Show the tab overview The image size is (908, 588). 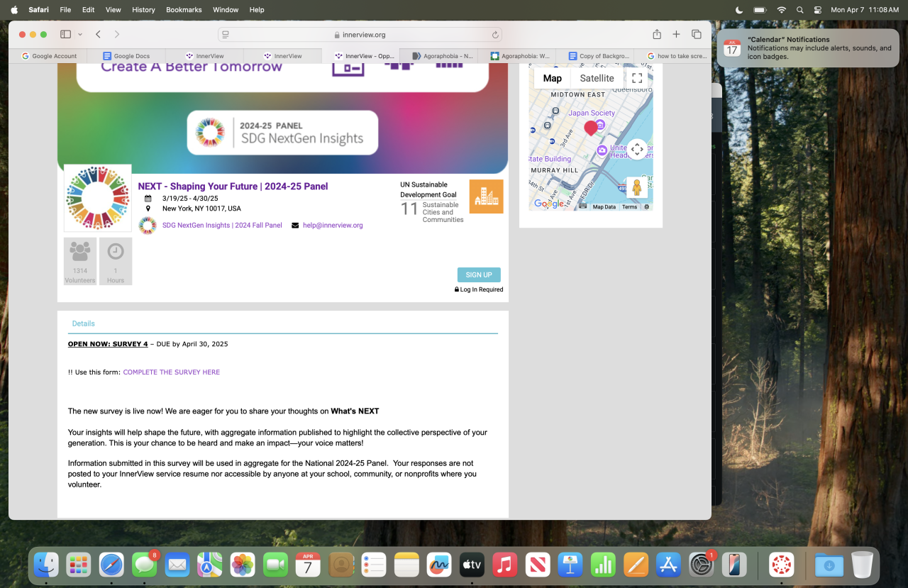pos(697,34)
